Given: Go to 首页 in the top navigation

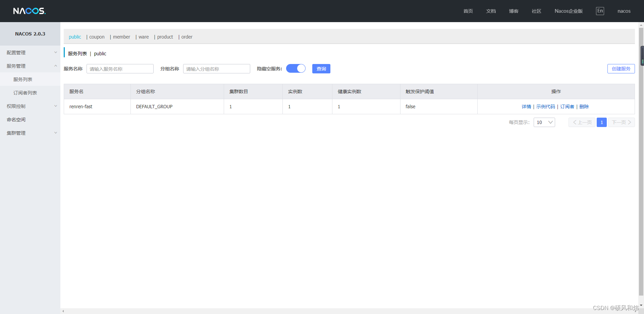Looking at the screenshot, I should pyautogui.click(x=468, y=11).
